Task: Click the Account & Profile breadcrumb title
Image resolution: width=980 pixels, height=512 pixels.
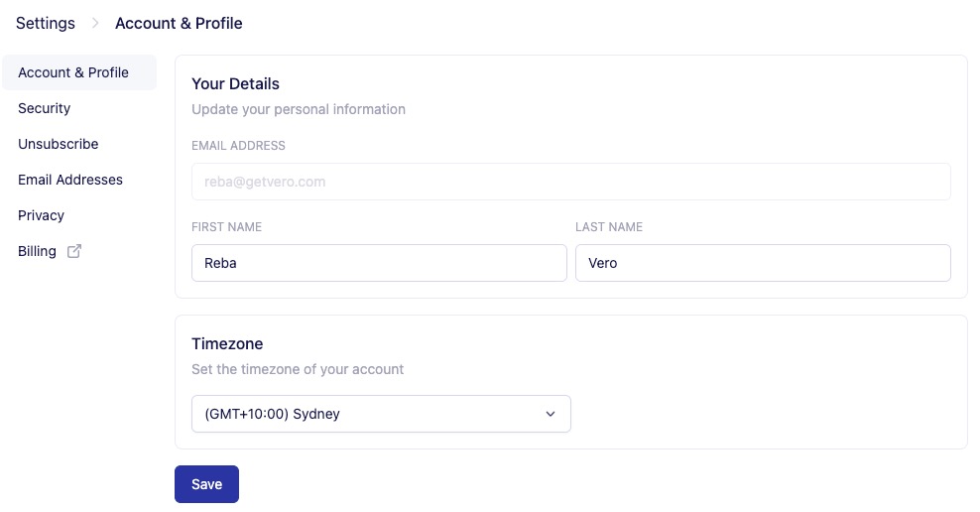Action: point(179,23)
